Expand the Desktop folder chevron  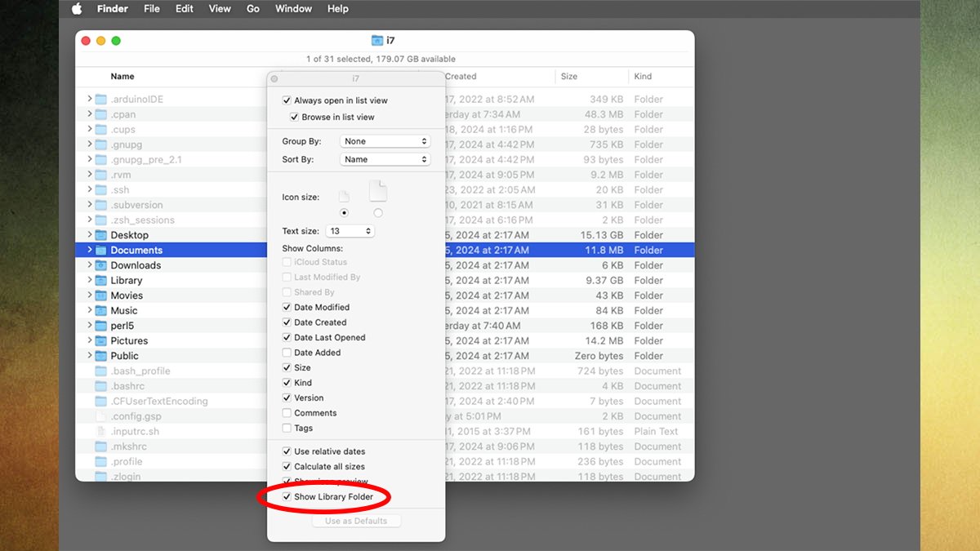(89, 235)
